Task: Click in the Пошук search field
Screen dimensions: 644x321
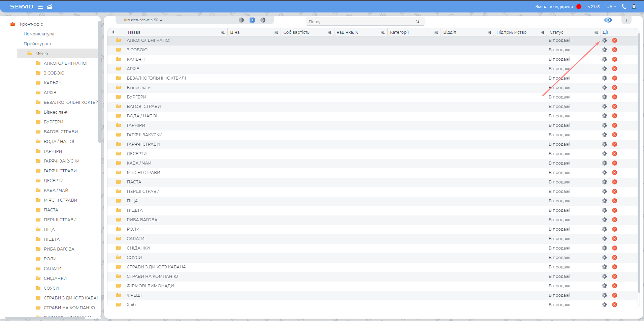Action: coord(360,22)
